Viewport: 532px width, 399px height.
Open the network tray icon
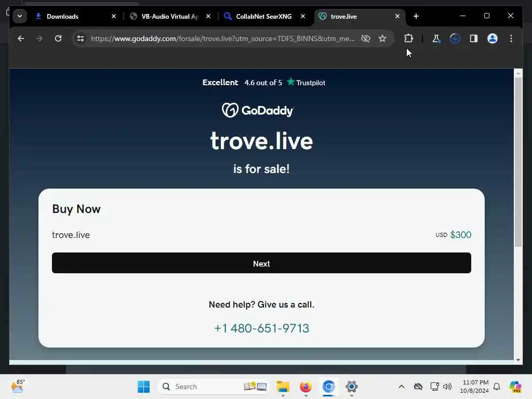click(435, 387)
